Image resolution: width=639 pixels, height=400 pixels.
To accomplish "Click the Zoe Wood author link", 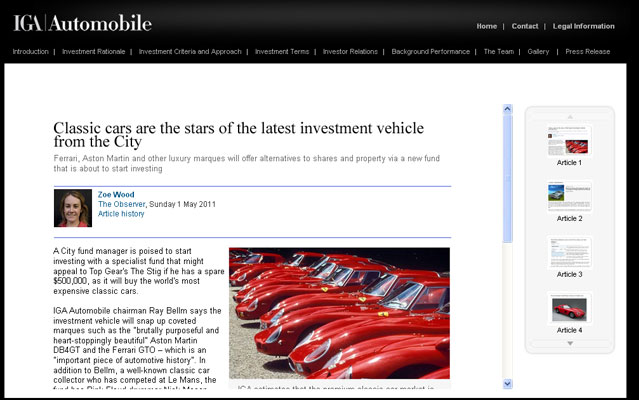I will pyautogui.click(x=116, y=194).
